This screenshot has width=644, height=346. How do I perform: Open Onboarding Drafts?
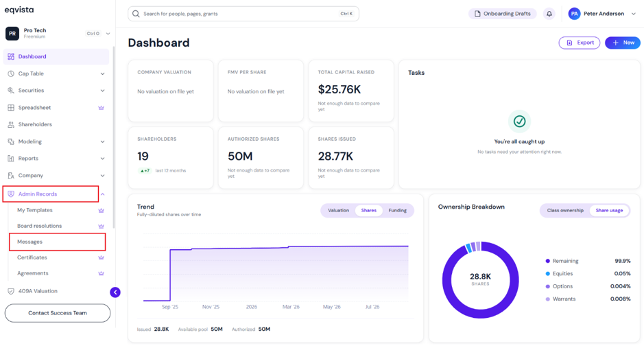502,14
